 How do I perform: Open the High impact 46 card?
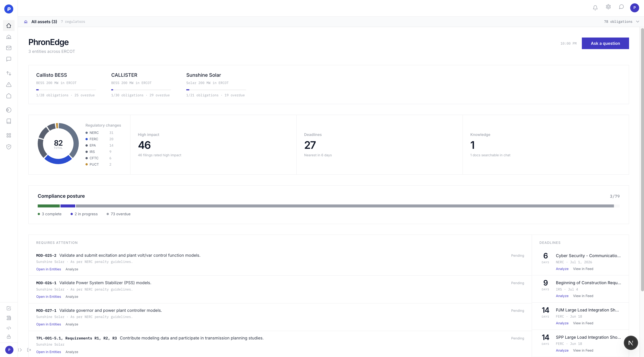point(213,145)
